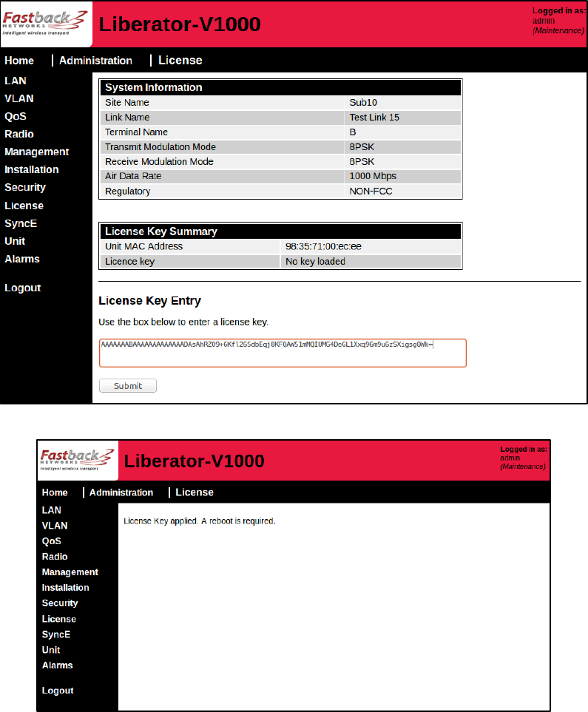Open Radio page in upper window sidebar
The height and width of the screenshot is (712, 588).
(x=19, y=134)
